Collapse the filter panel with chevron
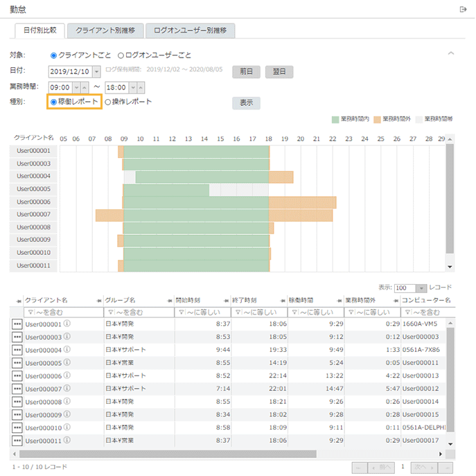The width and height of the screenshot is (476, 476). pos(451,53)
